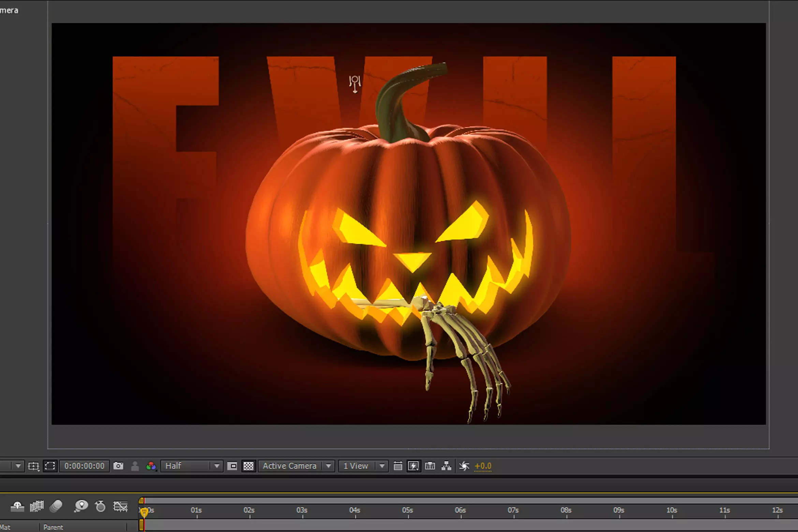Toggle the transparency grid
The image size is (798, 532).
coord(249,466)
